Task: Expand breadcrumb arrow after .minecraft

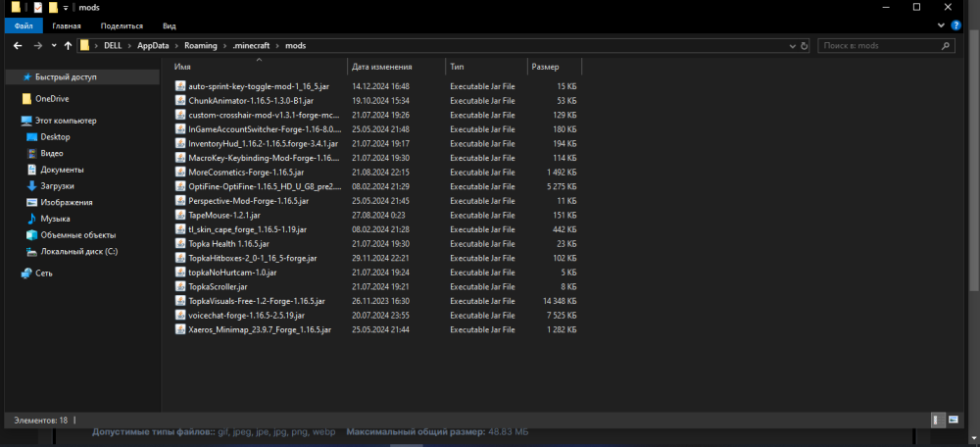Action: [x=276, y=46]
